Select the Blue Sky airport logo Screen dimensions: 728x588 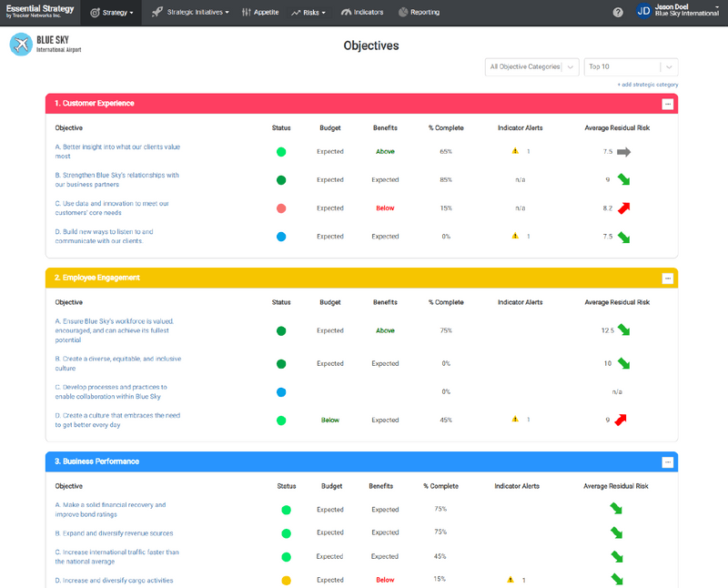(22, 43)
